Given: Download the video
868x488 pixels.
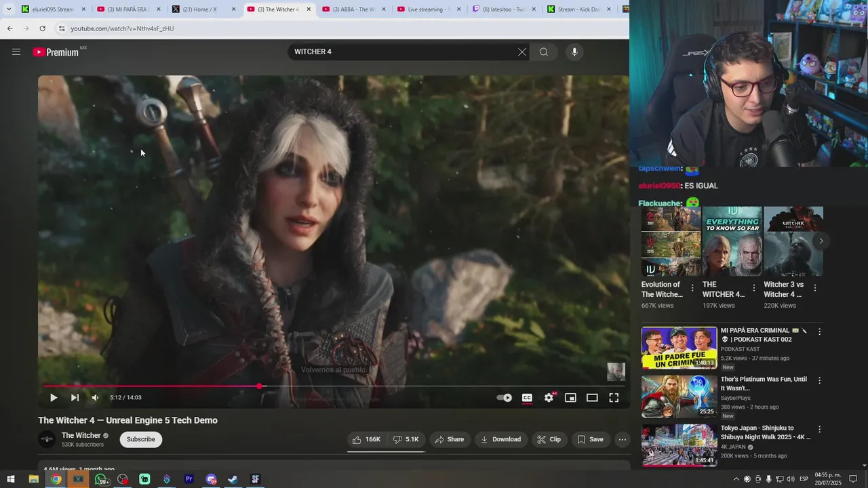Looking at the screenshot, I should tap(500, 439).
